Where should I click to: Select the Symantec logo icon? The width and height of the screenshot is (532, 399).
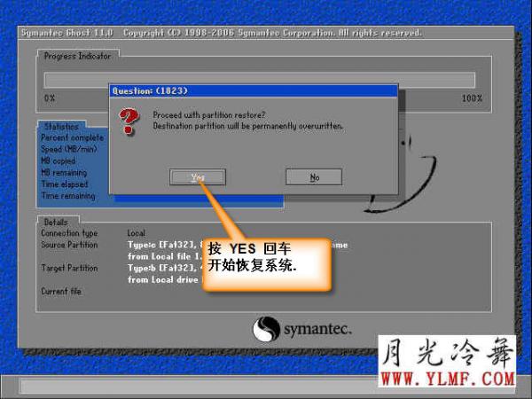(x=266, y=328)
